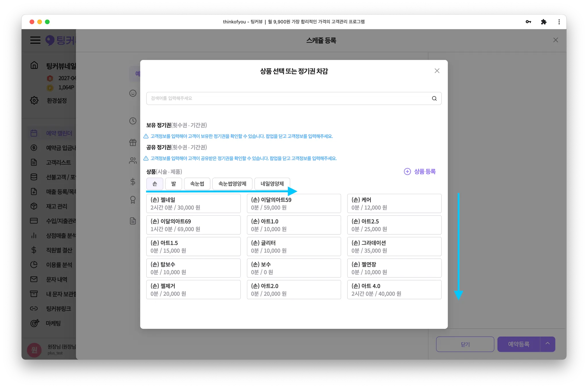This screenshot has width=588, height=388.
Task: Click the 마케팅 target icon
Action: click(34, 323)
